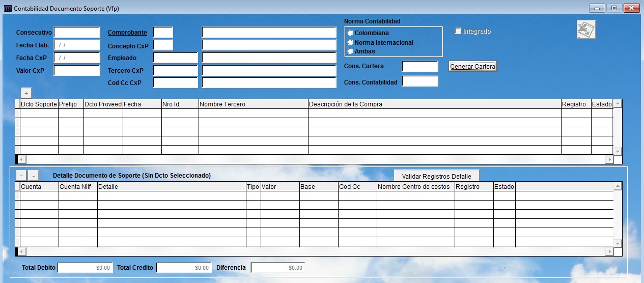Image resolution: width=644 pixels, height=283 pixels.
Task: Add a row to the Dcto Soporte grid
Action: (x=26, y=93)
